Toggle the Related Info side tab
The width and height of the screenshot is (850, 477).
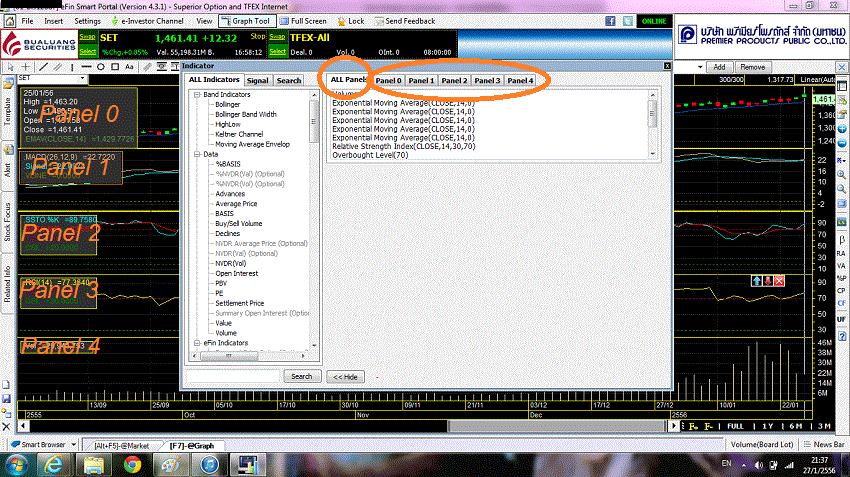pos(8,284)
